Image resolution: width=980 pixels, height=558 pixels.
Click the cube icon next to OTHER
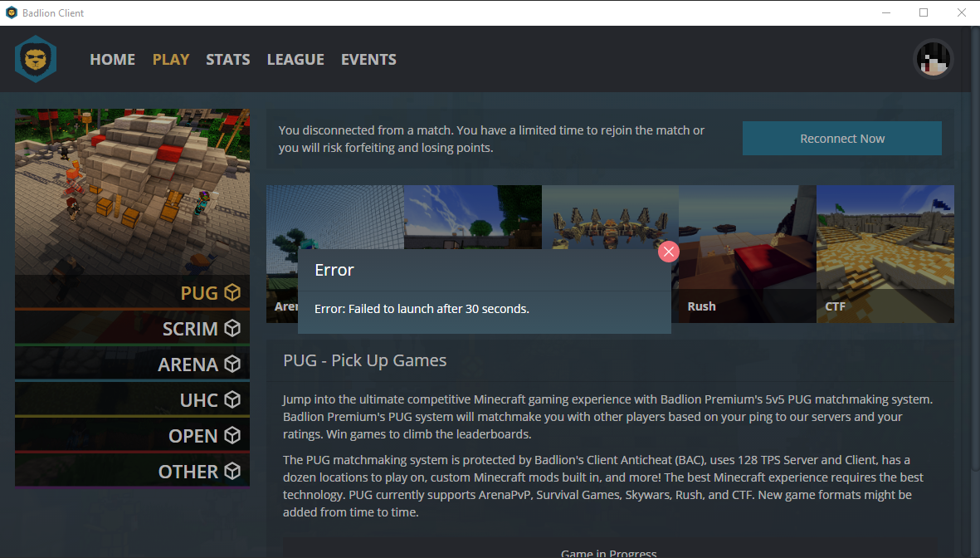(232, 471)
